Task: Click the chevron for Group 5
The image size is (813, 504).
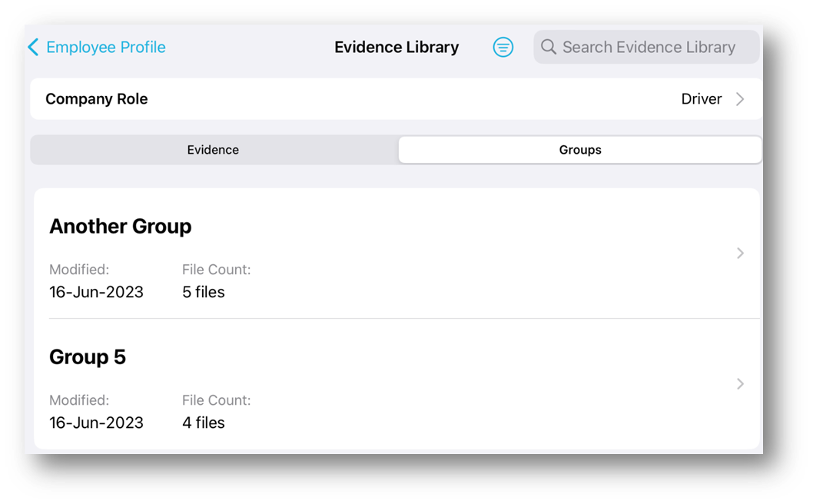Action: [741, 383]
